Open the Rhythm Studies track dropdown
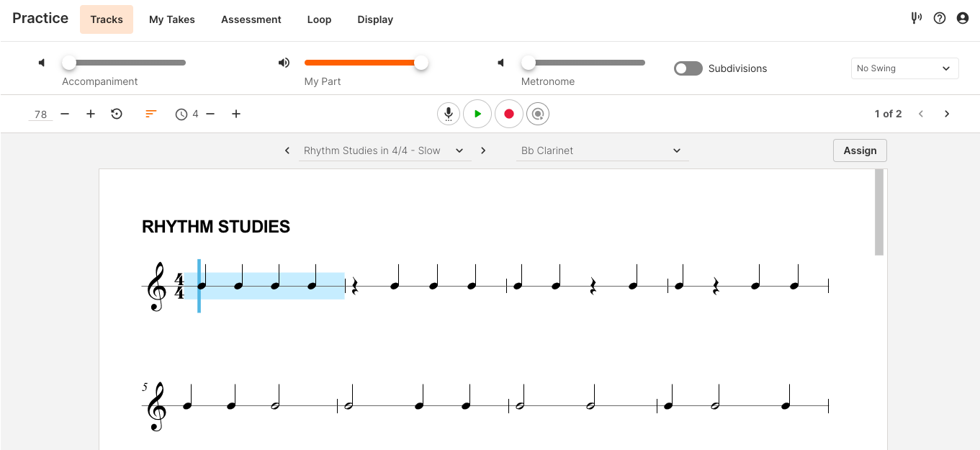Screen dimensions: 980x450 pos(385,150)
